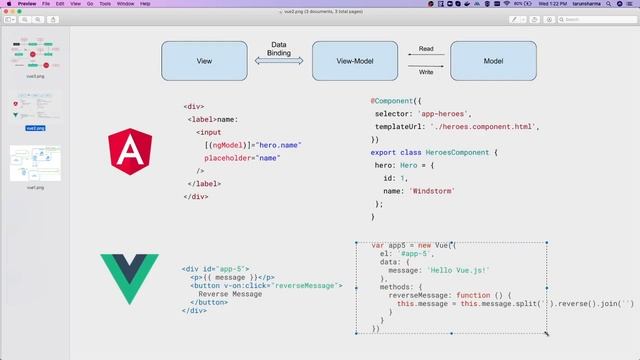Click the Data Binding label
This screenshot has height=360, width=640.
point(279,49)
